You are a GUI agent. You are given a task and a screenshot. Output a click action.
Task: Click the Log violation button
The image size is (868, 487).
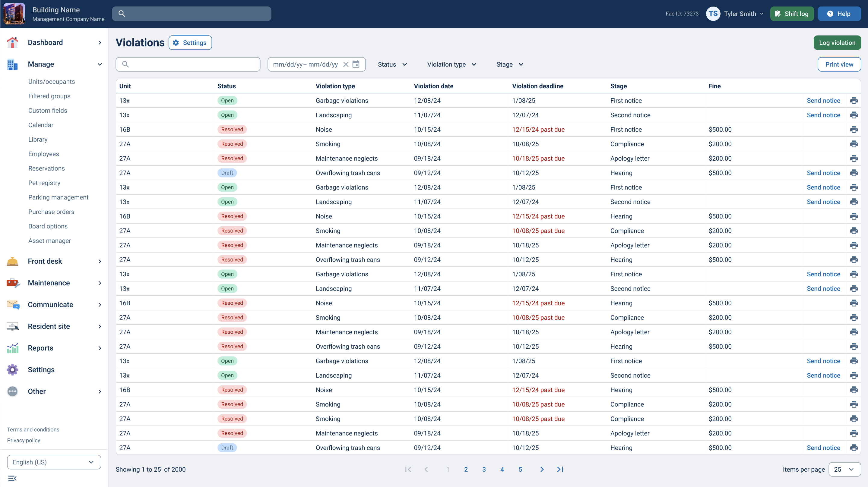tap(837, 42)
